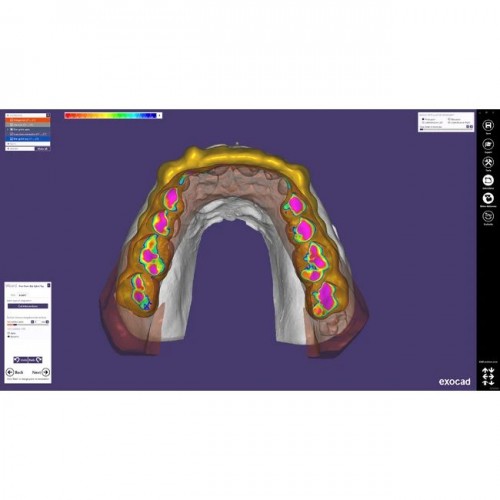The image size is (500, 500).
Task: Select the lower radio option in wizard
Action: tap(9, 337)
